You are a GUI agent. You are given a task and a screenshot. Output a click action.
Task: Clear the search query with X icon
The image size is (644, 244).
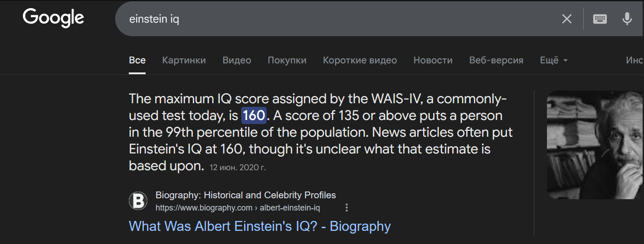coord(567,19)
